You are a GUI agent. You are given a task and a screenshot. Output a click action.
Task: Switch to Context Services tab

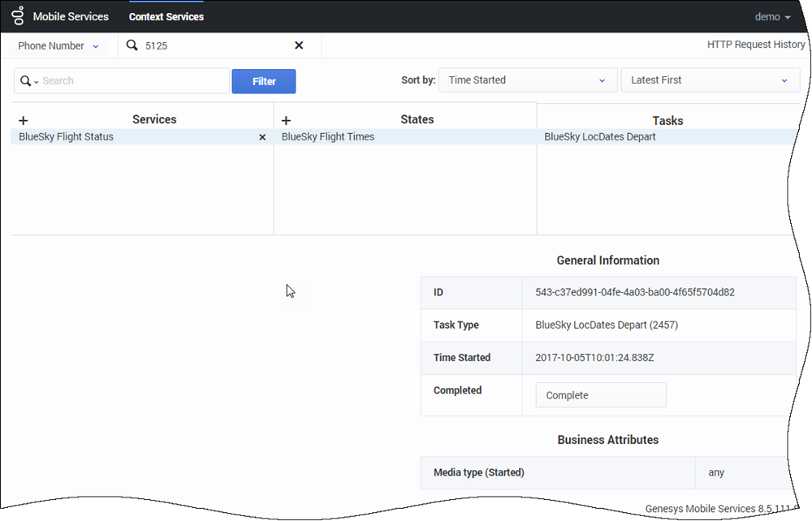point(166,16)
